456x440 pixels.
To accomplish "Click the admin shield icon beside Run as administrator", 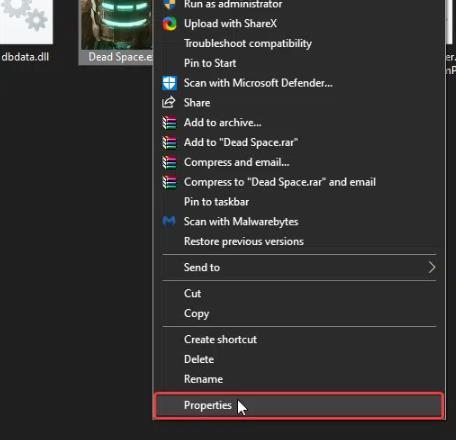I will [x=169, y=5].
